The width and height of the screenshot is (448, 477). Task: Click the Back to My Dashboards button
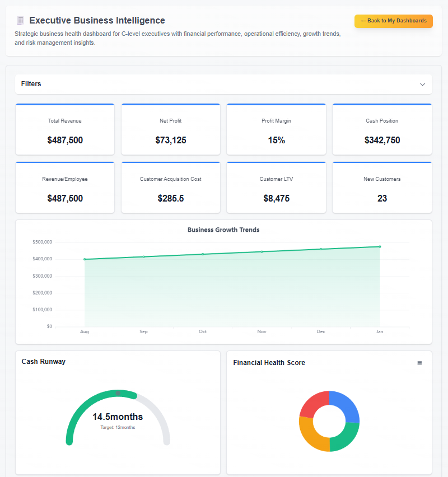pos(393,21)
